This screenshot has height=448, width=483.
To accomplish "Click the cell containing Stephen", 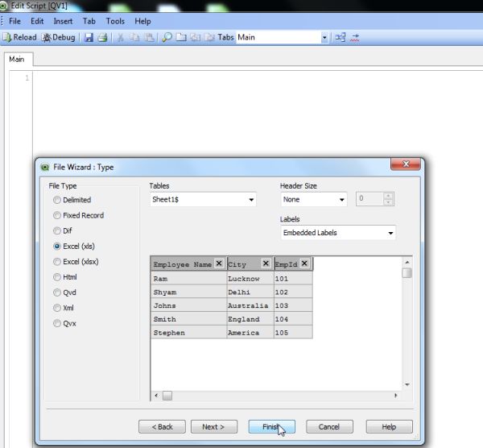I will pyautogui.click(x=189, y=333).
